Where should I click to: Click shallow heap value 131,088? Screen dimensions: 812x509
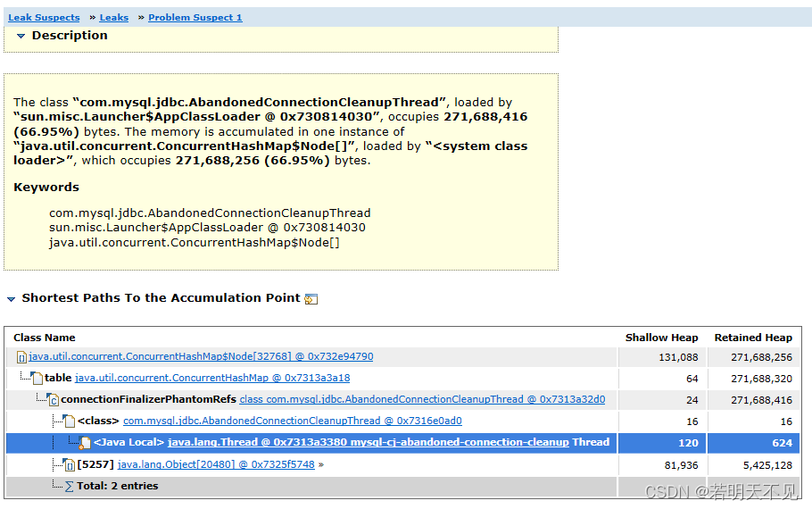coord(678,357)
